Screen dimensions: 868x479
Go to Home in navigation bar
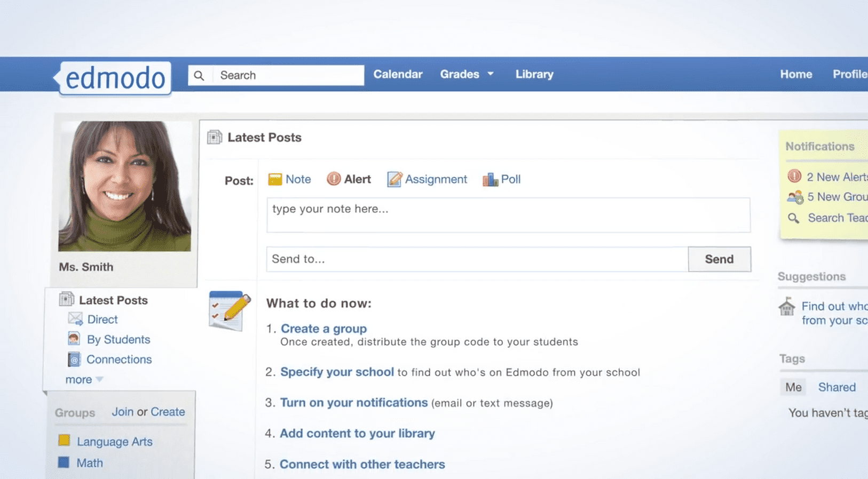click(796, 74)
